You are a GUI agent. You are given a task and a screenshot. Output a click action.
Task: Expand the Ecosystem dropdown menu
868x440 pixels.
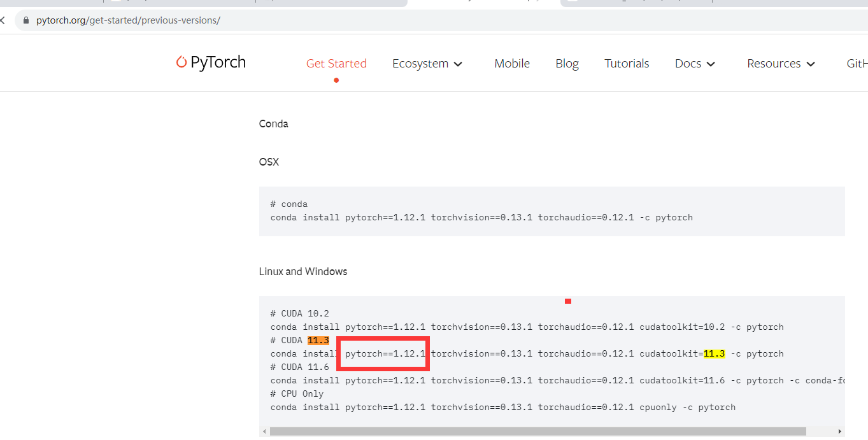point(427,64)
